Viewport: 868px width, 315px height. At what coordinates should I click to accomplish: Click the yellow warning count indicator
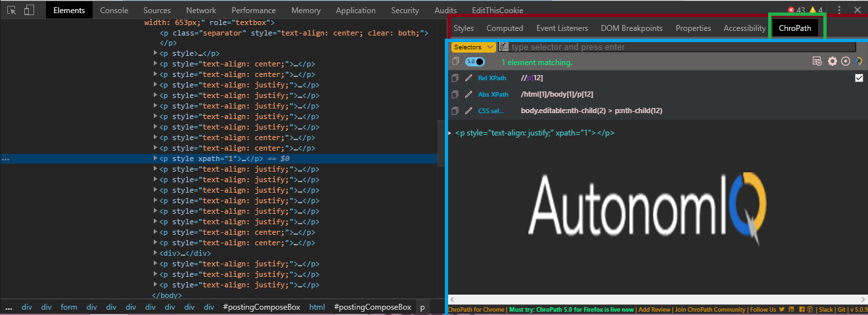(816, 10)
